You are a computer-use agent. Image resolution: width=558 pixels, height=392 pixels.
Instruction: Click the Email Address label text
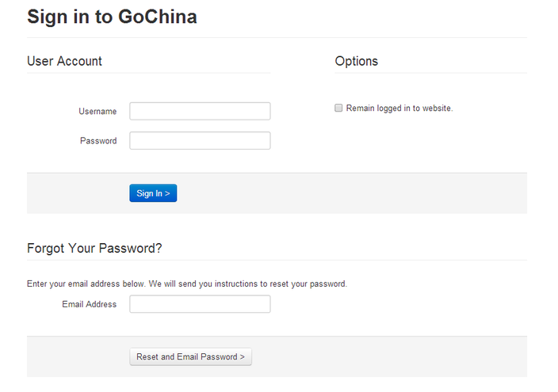[x=89, y=304]
